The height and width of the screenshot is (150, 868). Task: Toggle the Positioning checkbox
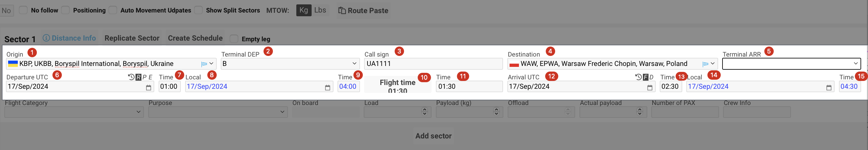66,10
